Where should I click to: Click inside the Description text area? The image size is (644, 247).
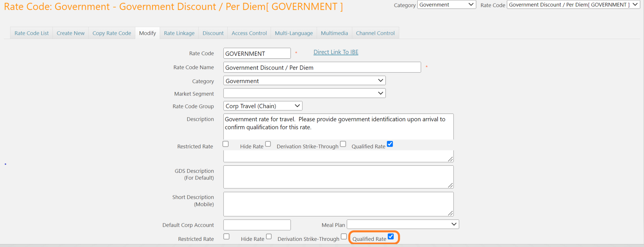pyautogui.click(x=338, y=127)
